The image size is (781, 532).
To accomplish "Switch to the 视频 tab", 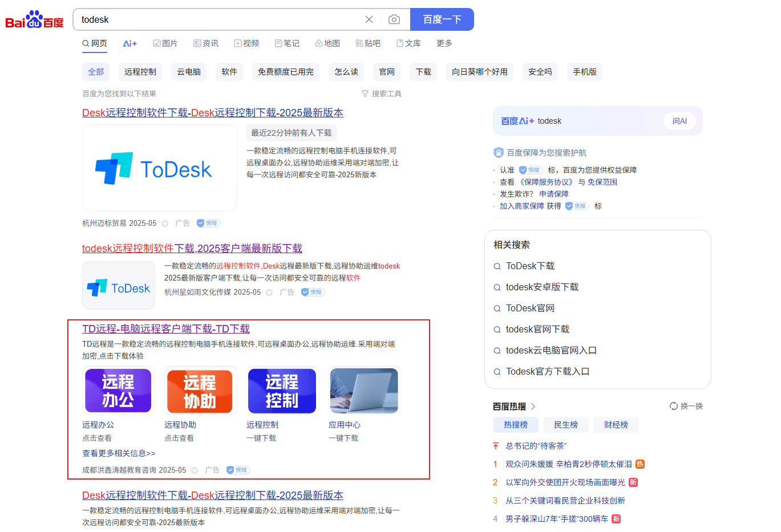I will coord(246,43).
